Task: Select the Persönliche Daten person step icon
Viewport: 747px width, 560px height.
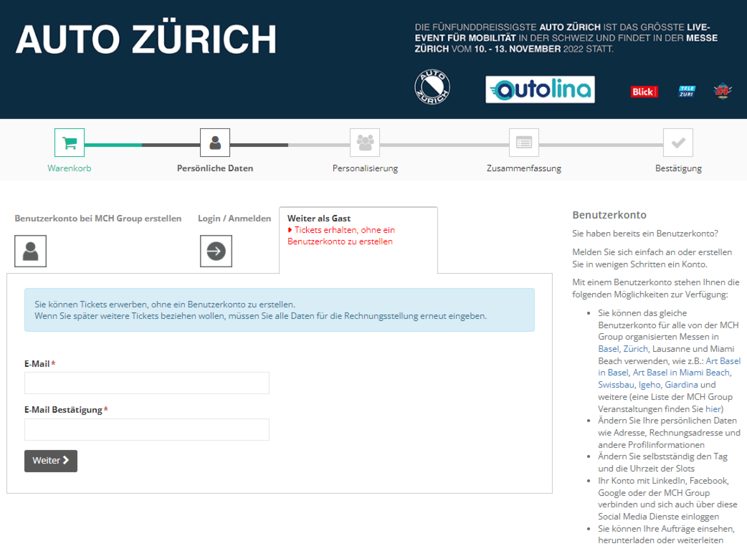Action: coord(215,143)
